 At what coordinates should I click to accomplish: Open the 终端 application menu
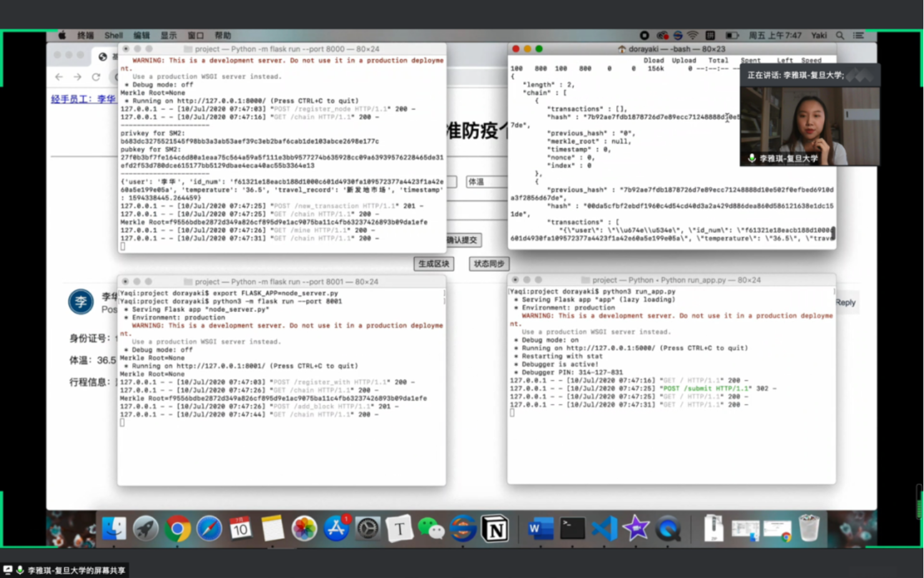[86, 36]
